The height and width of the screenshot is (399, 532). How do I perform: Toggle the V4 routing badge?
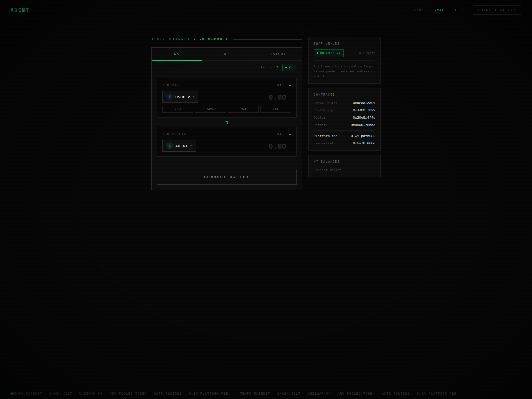tap(289, 67)
